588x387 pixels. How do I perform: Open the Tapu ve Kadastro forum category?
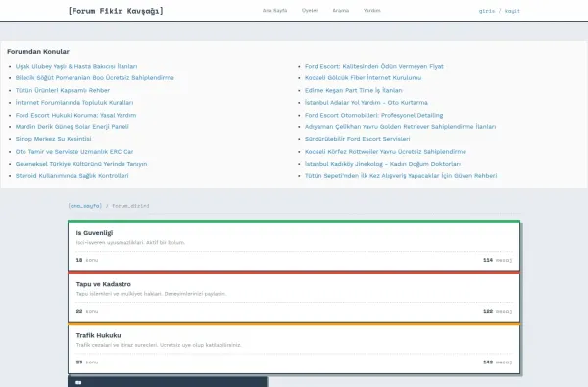(104, 284)
